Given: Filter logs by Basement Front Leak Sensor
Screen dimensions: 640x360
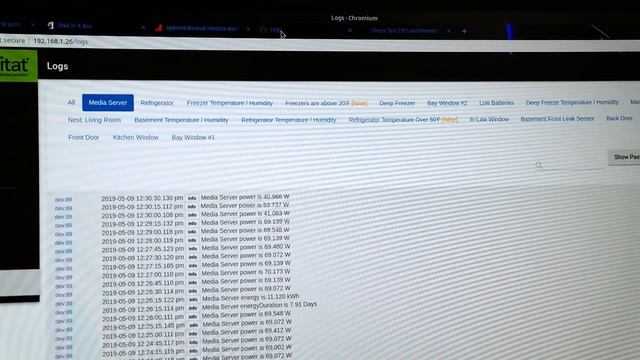Looking at the screenshot, I should click(557, 119).
